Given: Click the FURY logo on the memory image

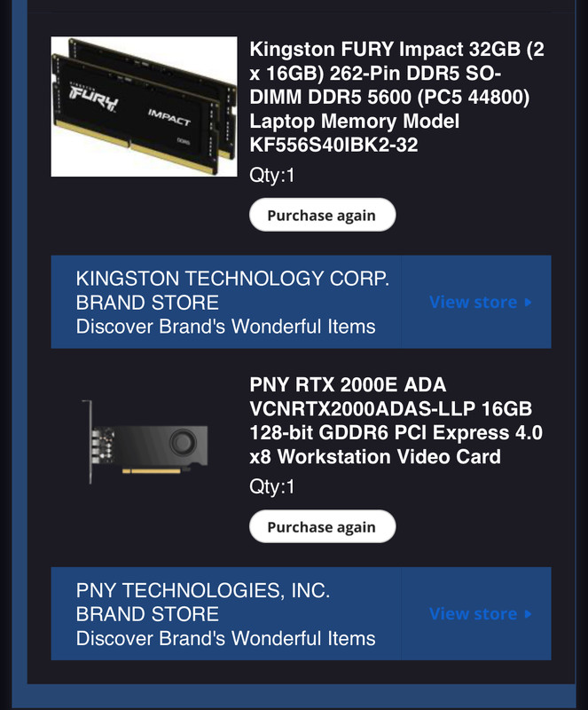Looking at the screenshot, I should click(94, 98).
